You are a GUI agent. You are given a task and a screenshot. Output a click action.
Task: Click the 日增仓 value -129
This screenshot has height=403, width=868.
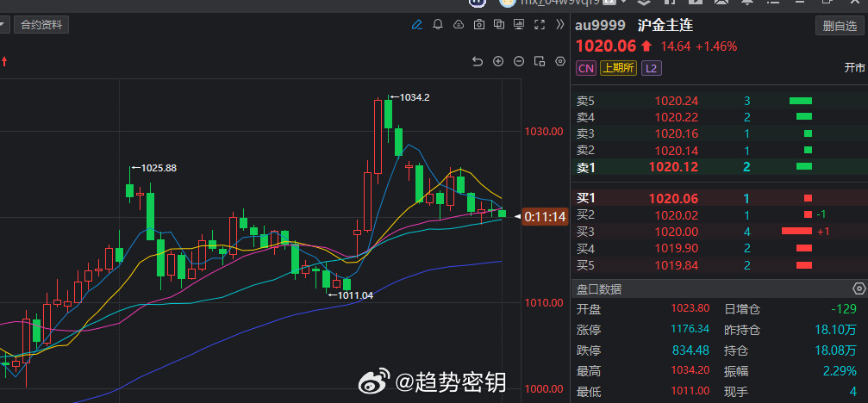(x=843, y=308)
